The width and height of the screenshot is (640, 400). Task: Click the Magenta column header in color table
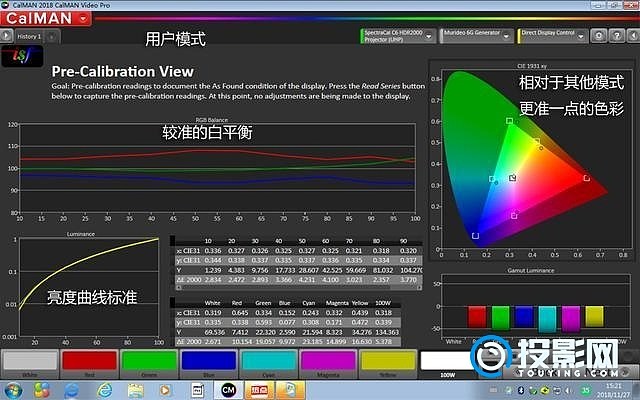(337, 303)
